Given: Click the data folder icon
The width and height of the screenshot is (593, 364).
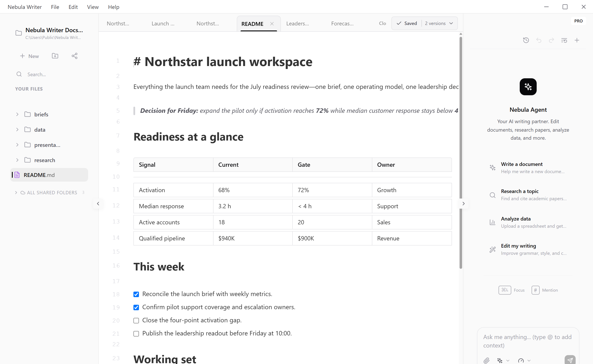Looking at the screenshot, I should tap(28, 130).
